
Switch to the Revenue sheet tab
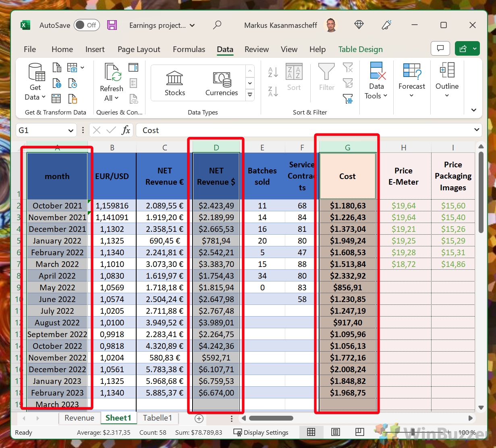click(x=79, y=418)
